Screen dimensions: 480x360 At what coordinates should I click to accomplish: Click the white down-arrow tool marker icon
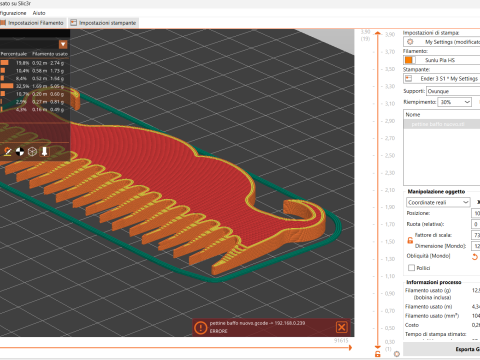point(44,152)
